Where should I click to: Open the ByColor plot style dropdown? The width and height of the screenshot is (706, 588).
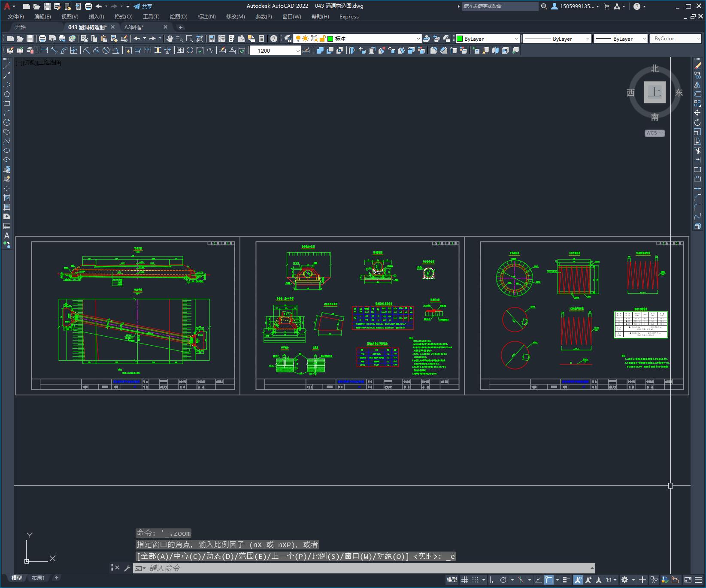[x=676, y=39]
